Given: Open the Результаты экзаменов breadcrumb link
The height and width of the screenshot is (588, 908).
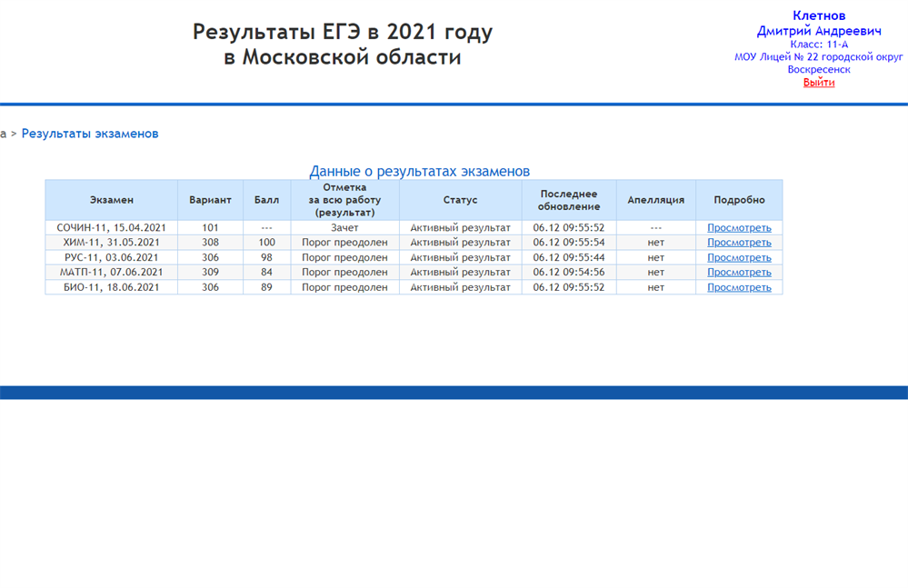Looking at the screenshot, I should (x=90, y=134).
